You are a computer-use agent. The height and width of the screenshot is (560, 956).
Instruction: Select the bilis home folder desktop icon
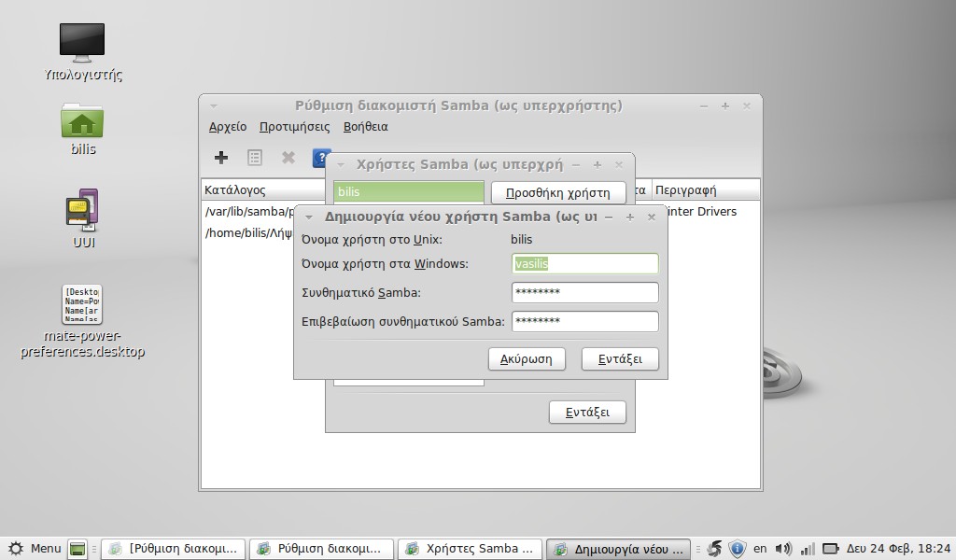click(x=82, y=120)
